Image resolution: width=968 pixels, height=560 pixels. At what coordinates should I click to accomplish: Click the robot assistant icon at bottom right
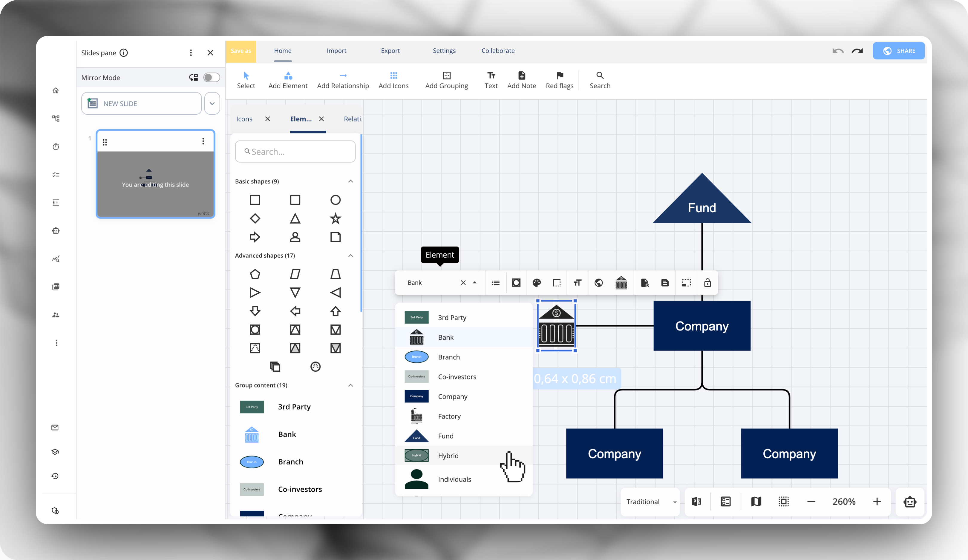tap(910, 502)
